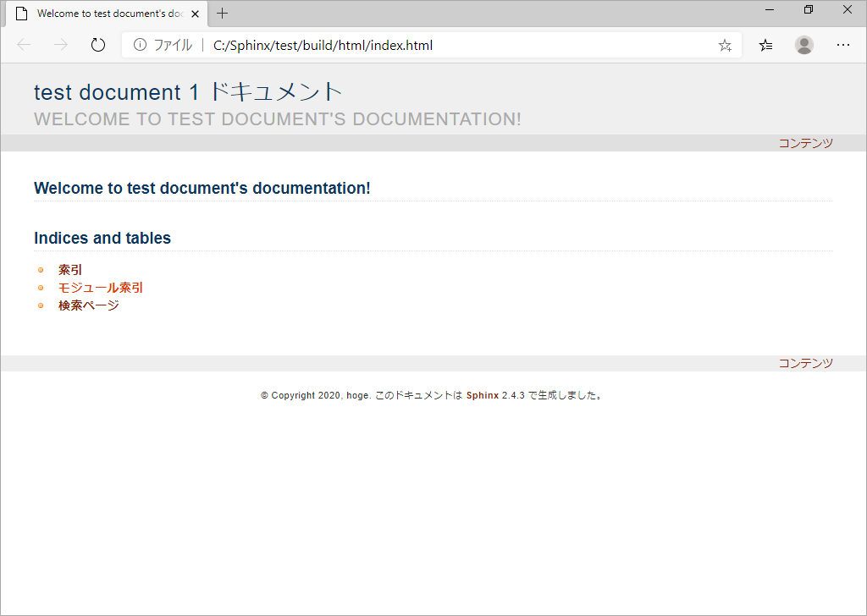The height and width of the screenshot is (616, 867).
Task: Open the favorites list icon
Action: (x=765, y=46)
